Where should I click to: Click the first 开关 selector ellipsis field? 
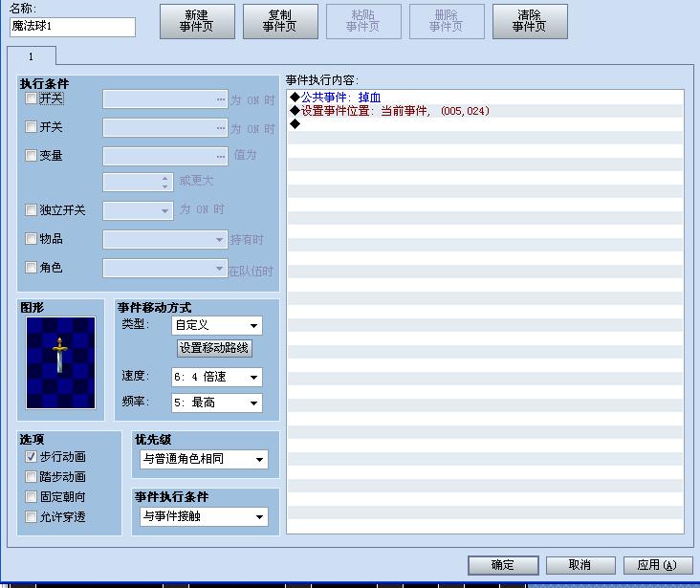165,99
